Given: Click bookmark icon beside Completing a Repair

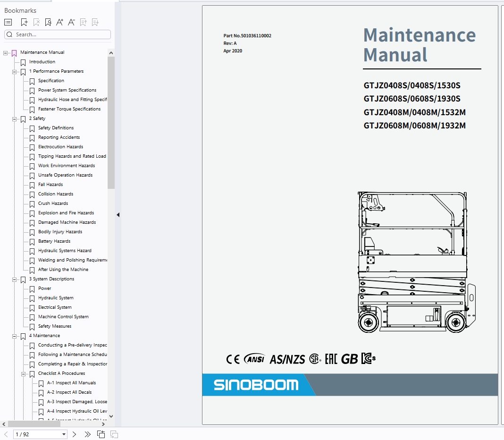Looking at the screenshot, I should (32, 365).
